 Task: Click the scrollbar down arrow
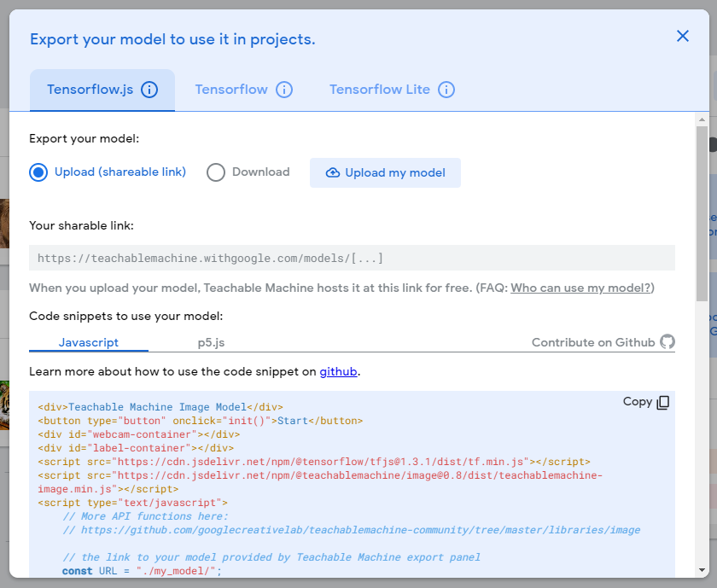[x=702, y=570]
